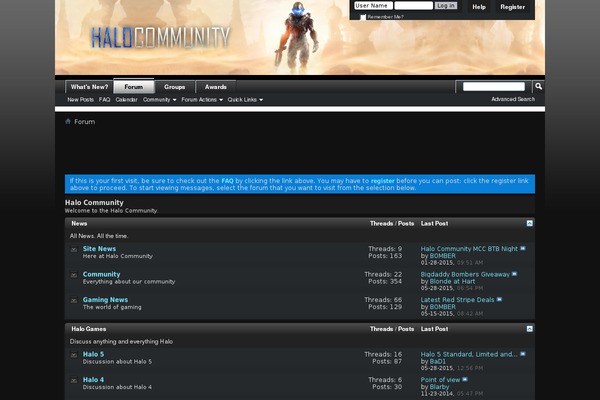Click the Site News forum status icon
The height and width of the screenshot is (400, 600).
pos(74,250)
